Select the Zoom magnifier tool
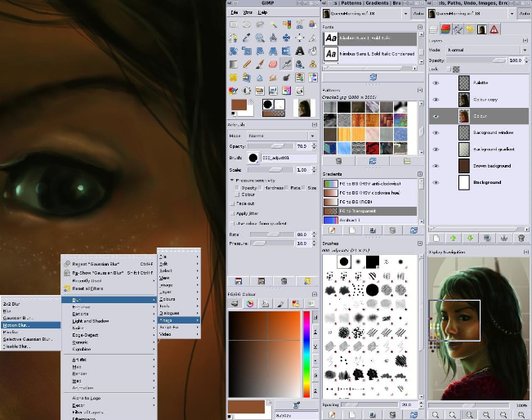The height and width of the screenshot is (420, 532). click(x=260, y=38)
